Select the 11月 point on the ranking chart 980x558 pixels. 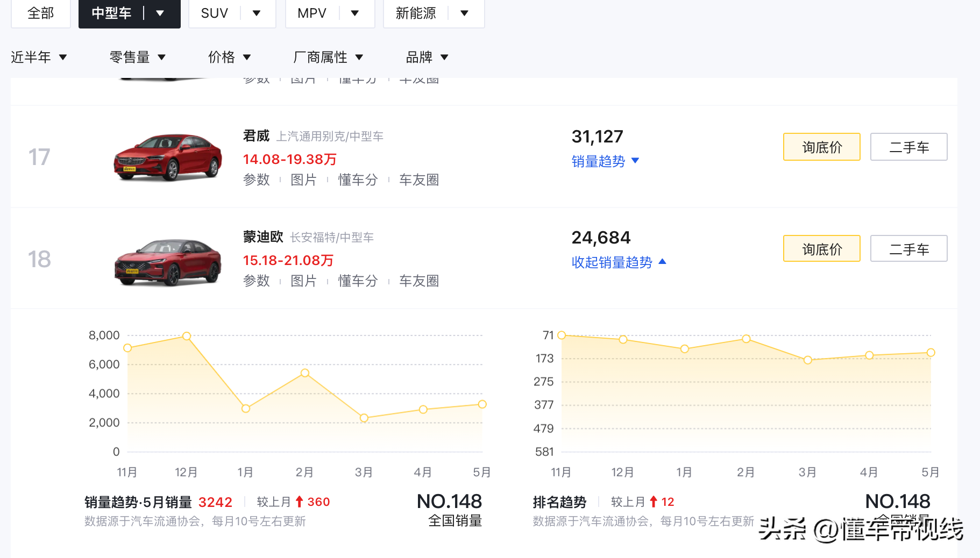pos(562,335)
